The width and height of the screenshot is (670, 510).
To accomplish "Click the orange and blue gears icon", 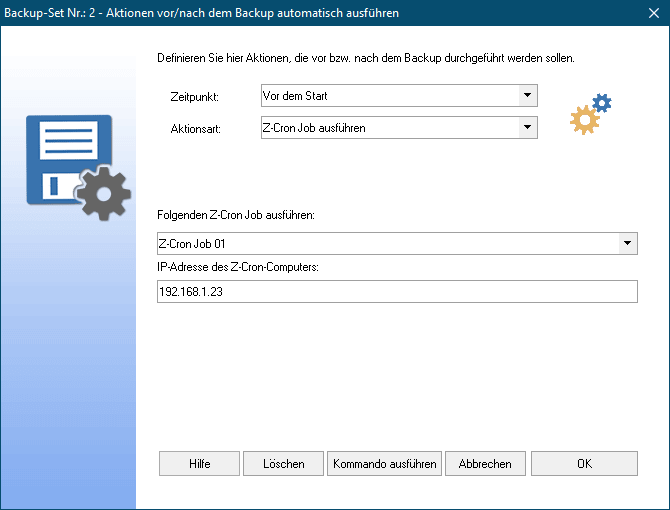I will pyautogui.click(x=591, y=114).
